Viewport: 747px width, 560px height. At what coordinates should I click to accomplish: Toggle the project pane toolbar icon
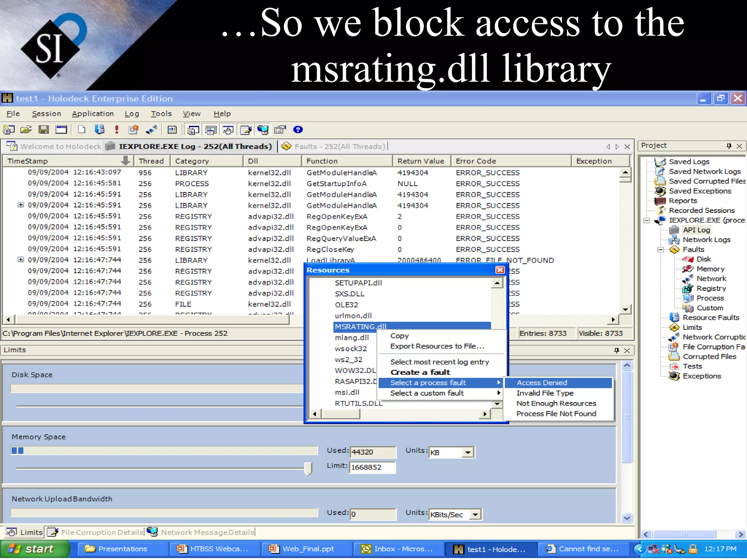pyautogui.click(x=193, y=130)
